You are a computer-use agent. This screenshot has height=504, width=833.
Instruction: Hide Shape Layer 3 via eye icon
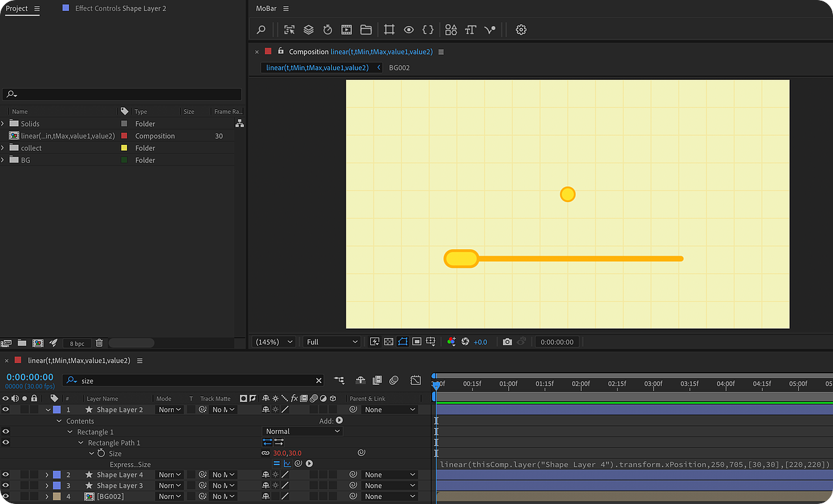[x=6, y=486]
